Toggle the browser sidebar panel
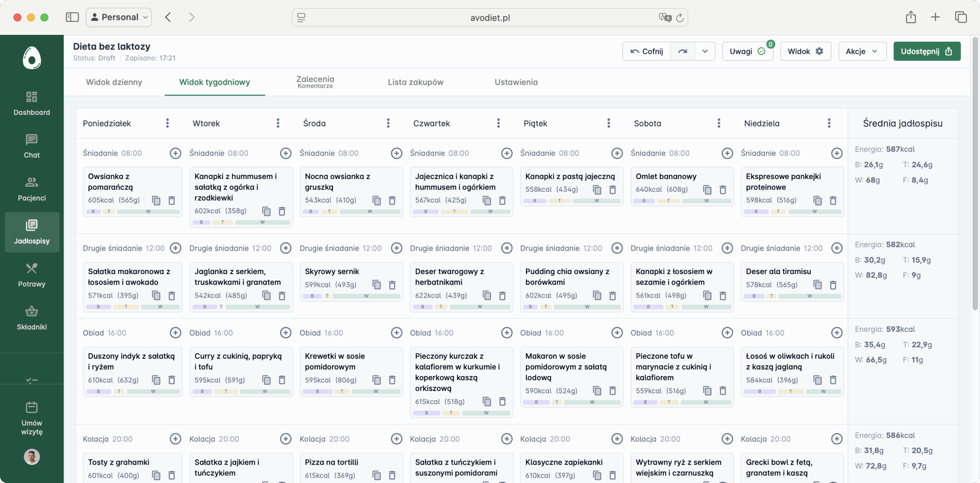The image size is (980, 483). pos(72,17)
